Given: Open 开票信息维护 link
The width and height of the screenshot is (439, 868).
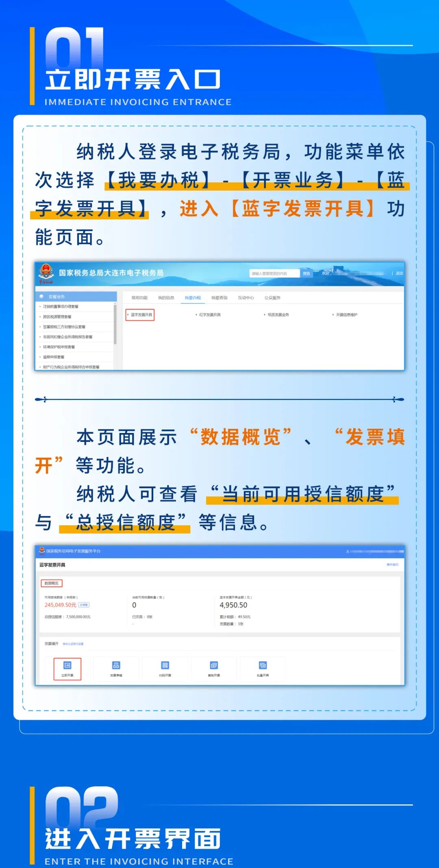Looking at the screenshot, I should [347, 315].
